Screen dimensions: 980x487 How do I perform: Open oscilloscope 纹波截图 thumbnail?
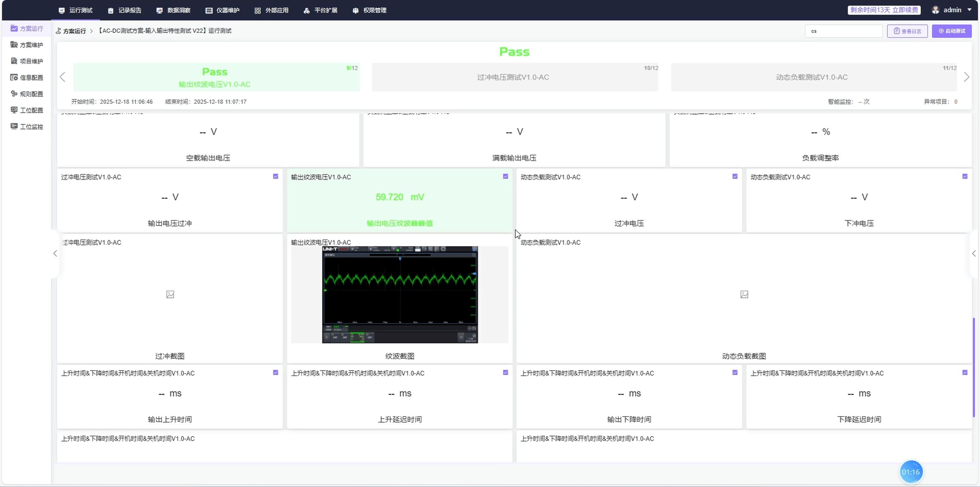[399, 295]
